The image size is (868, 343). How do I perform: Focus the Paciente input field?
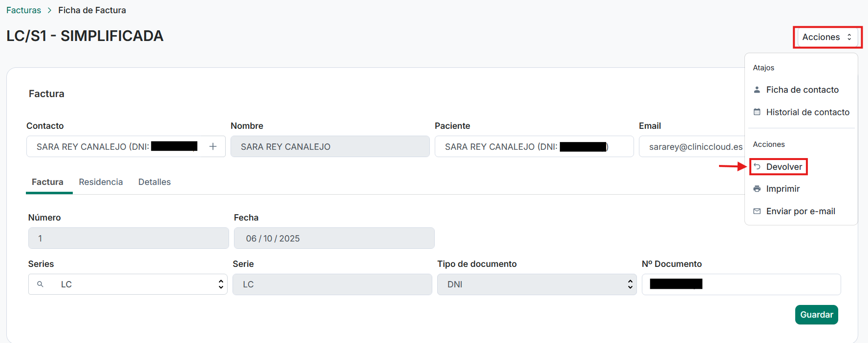coord(534,147)
